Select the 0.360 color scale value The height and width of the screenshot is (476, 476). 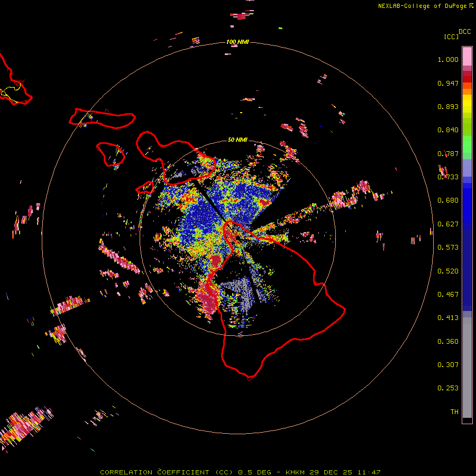click(x=448, y=342)
